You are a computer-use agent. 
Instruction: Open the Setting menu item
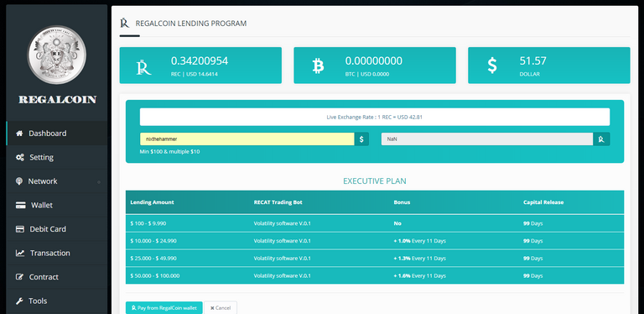coord(57,157)
